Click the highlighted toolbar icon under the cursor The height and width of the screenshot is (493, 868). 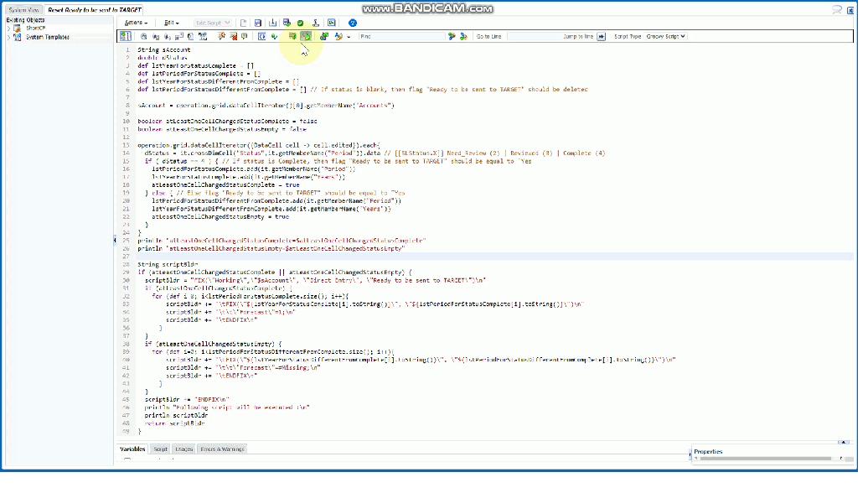pos(306,37)
